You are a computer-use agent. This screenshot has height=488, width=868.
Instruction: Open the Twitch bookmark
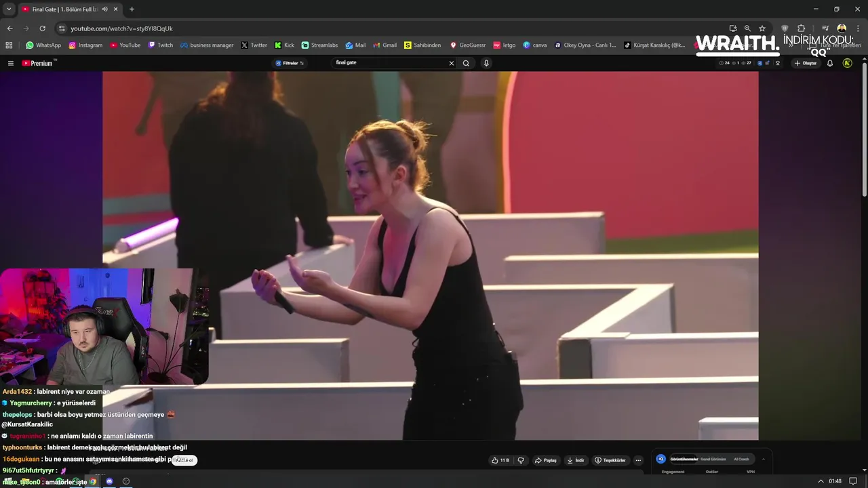tap(161, 45)
